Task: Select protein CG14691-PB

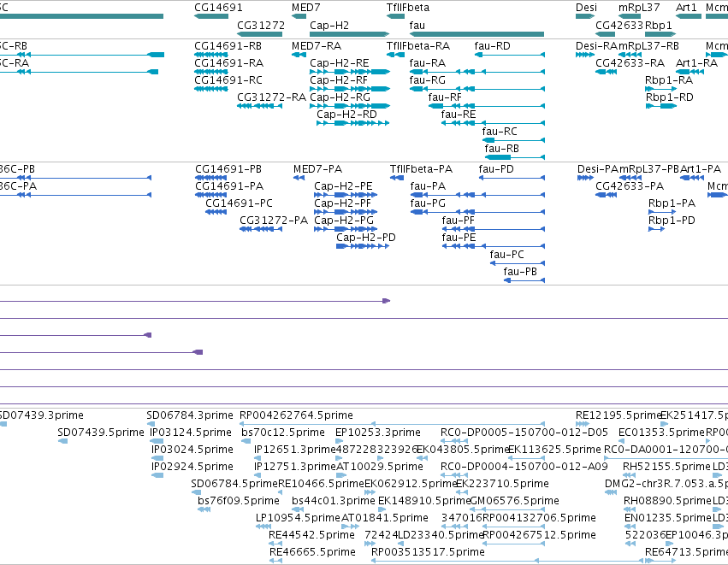Action: click(210, 178)
